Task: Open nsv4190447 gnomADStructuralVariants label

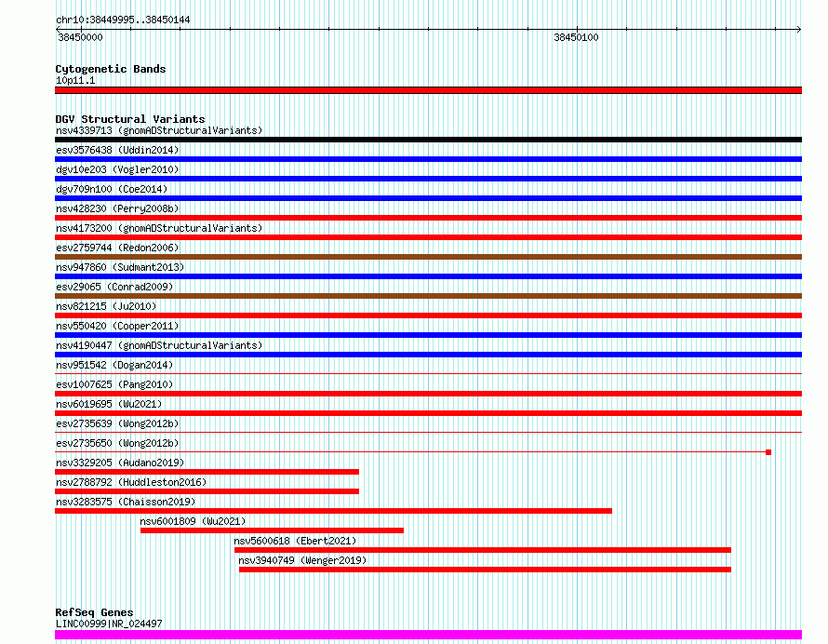Action: pyautogui.click(x=159, y=345)
